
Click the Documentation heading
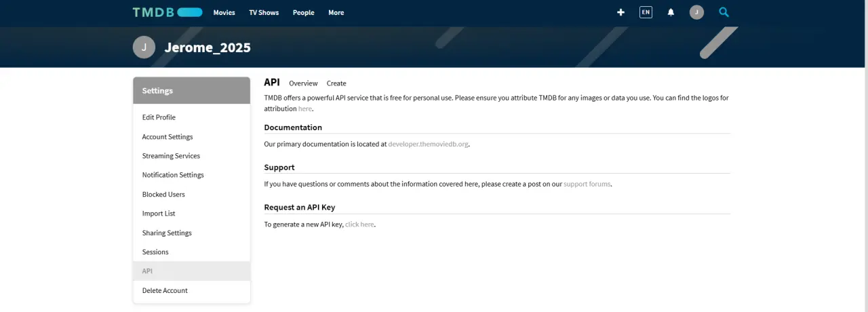[x=293, y=127]
